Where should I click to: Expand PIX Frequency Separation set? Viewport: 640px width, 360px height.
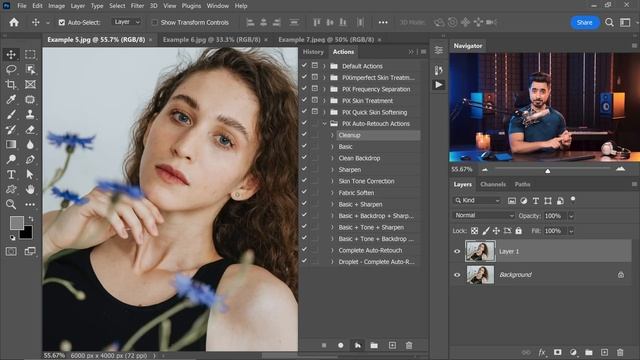(x=325, y=89)
